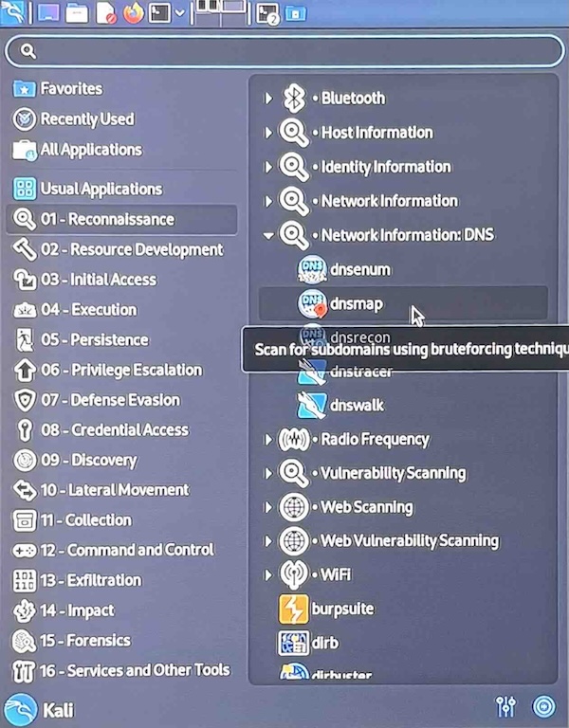
Task: Select 04 - Execution category
Action: pyautogui.click(x=88, y=310)
